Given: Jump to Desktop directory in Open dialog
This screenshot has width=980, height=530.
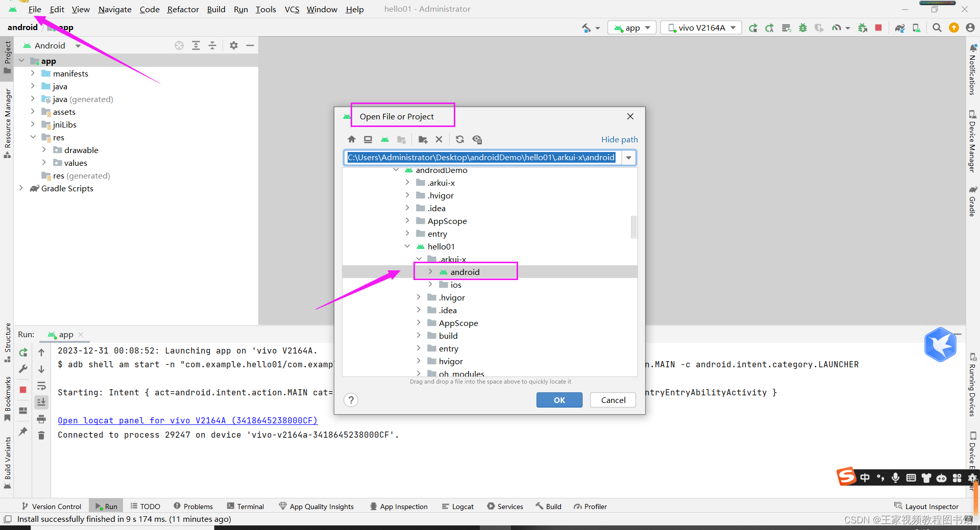Looking at the screenshot, I should (x=368, y=139).
